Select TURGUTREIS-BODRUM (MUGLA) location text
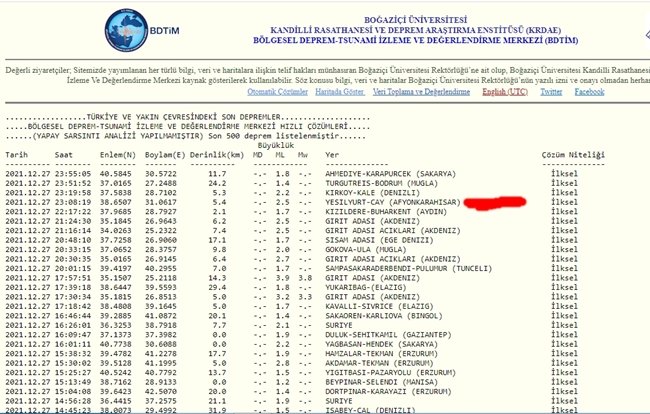Viewport: 650px width, 414px height. (381, 183)
